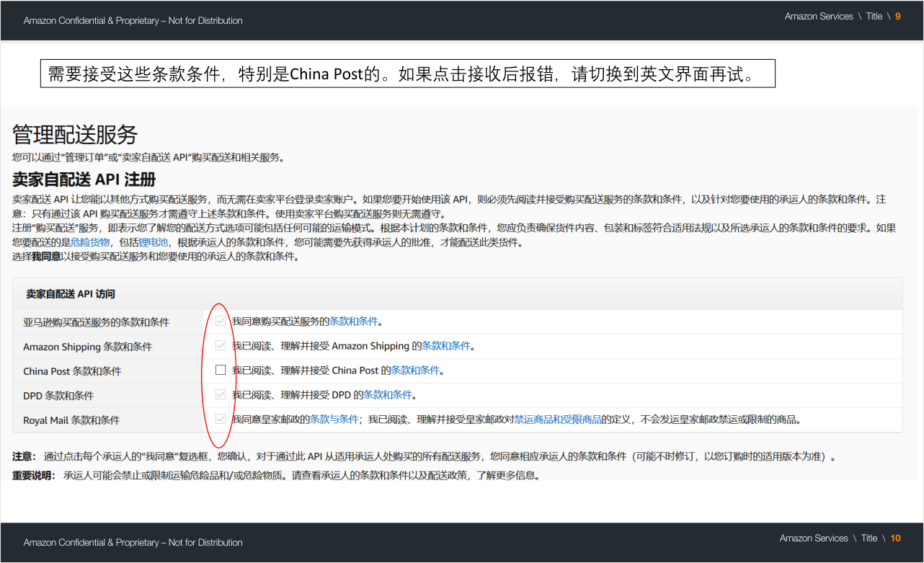Open the 危险货物 link

[x=90, y=242]
